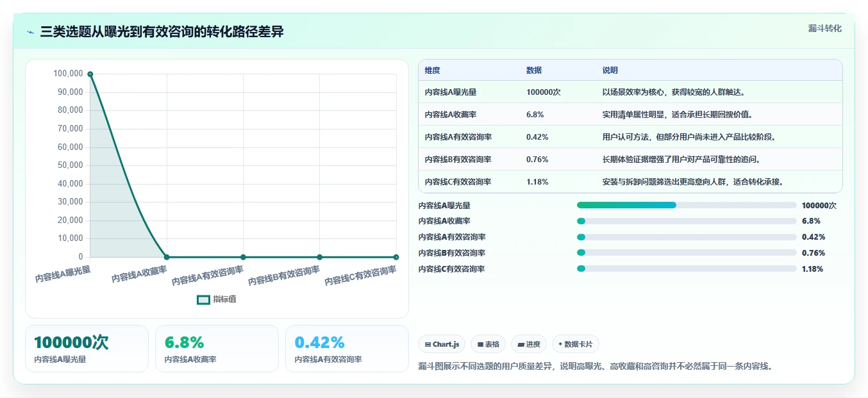Click the 内容线A有效咨询率 progress bar

687,237
